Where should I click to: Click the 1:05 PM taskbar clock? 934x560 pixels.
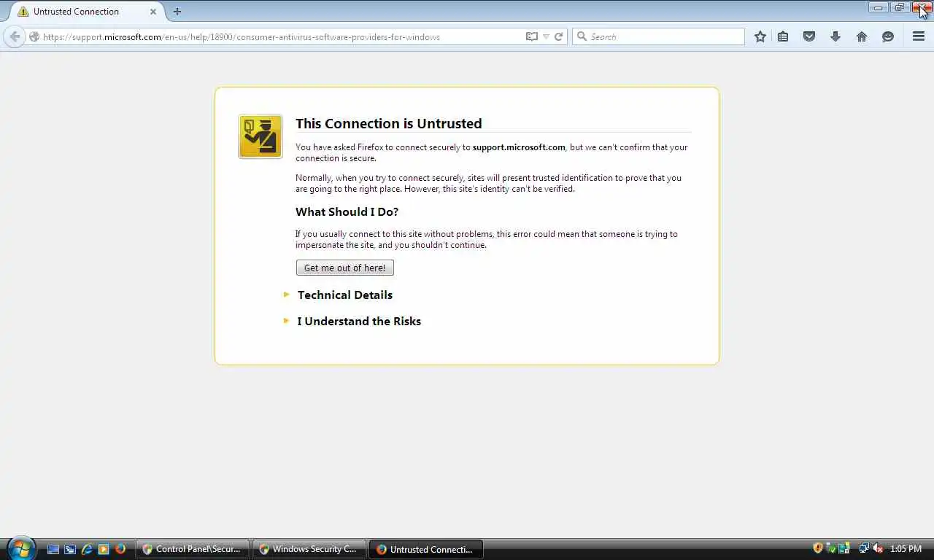906,549
